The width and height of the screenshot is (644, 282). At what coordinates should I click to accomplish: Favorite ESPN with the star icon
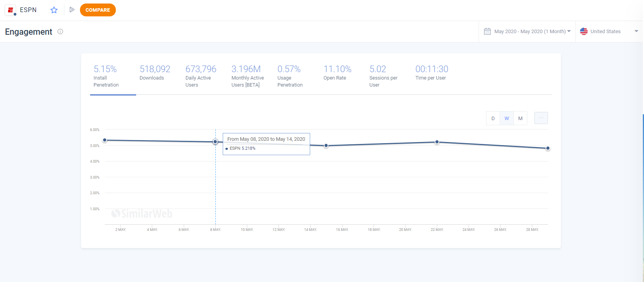click(x=54, y=10)
